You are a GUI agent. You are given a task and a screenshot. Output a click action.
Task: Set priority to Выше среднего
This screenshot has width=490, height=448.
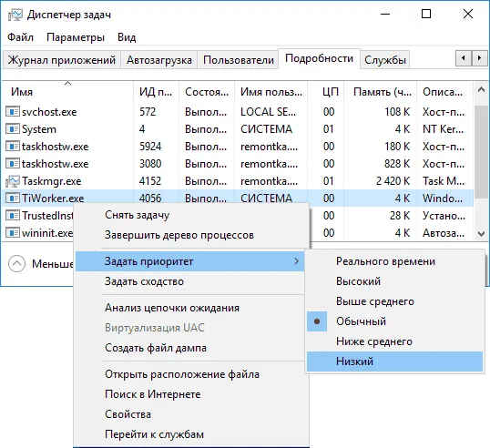(x=395, y=301)
